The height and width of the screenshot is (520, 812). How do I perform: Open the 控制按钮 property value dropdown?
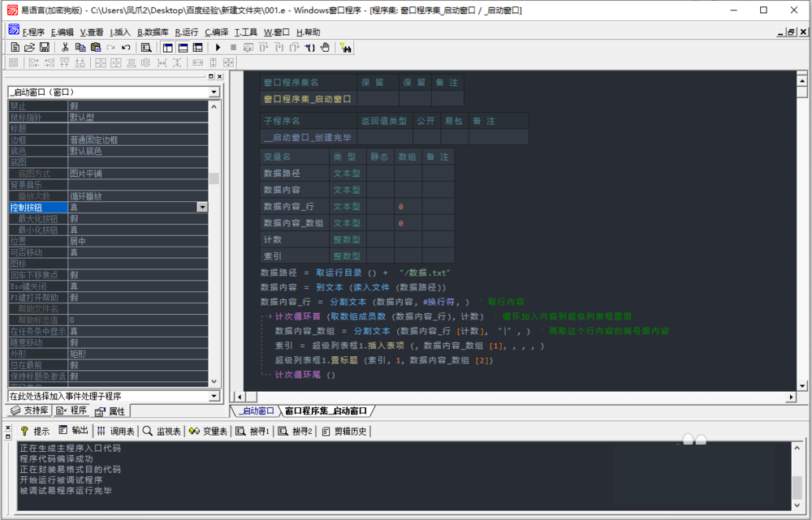tap(202, 207)
